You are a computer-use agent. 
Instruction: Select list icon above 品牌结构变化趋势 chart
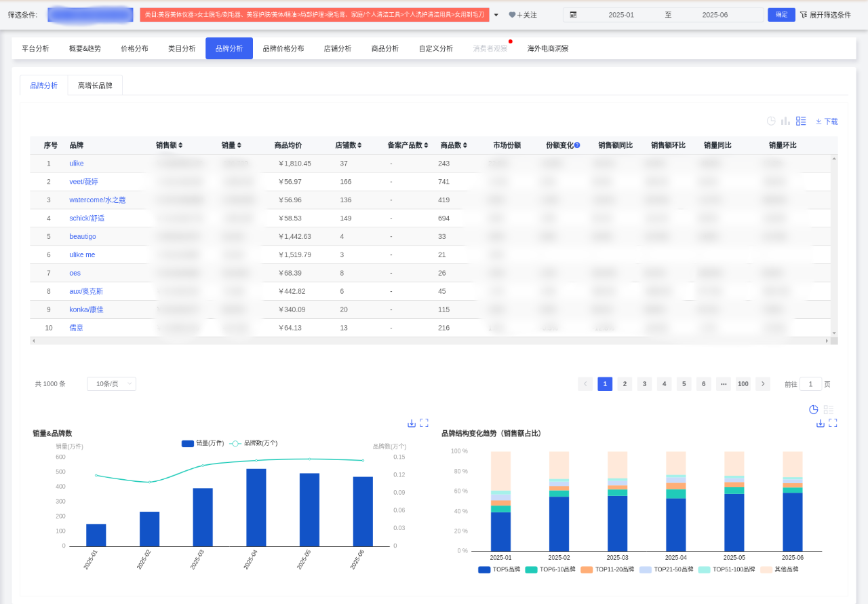pyautogui.click(x=829, y=409)
